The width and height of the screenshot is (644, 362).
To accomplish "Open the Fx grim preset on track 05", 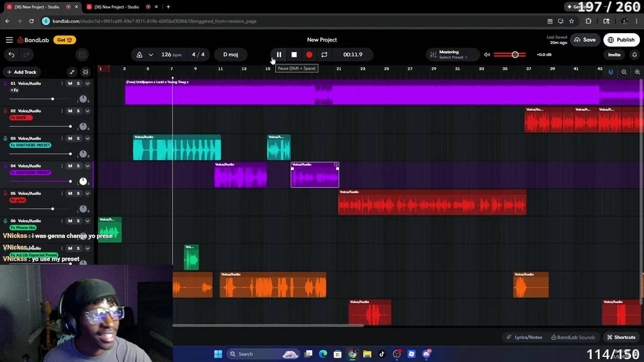I will (x=18, y=200).
